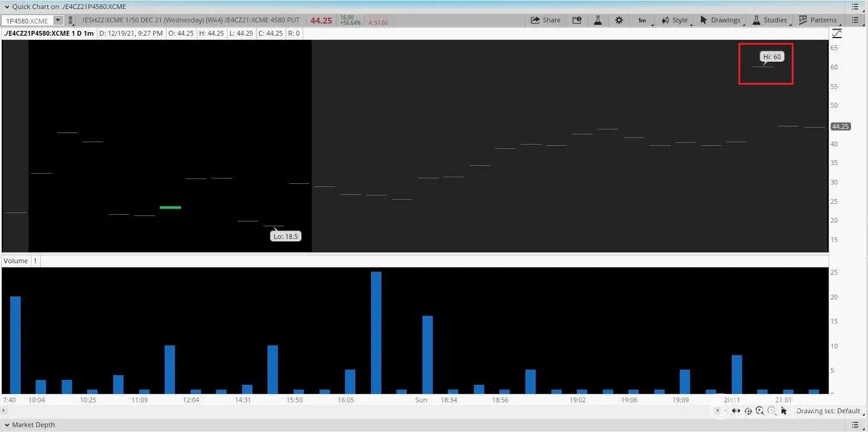Click the date D: 12/19/21, 9:27 PM
The height and width of the screenshot is (432, 868).
click(131, 33)
